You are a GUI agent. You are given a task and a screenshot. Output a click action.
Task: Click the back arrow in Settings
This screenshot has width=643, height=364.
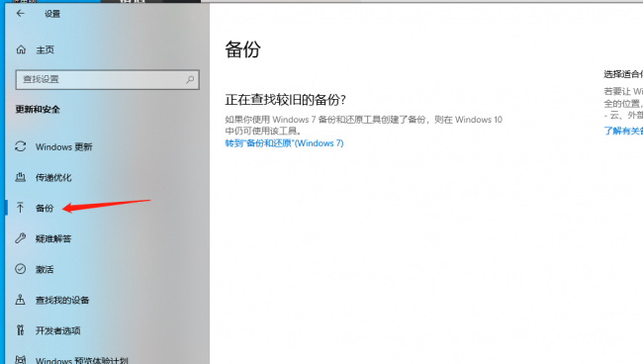pos(20,14)
